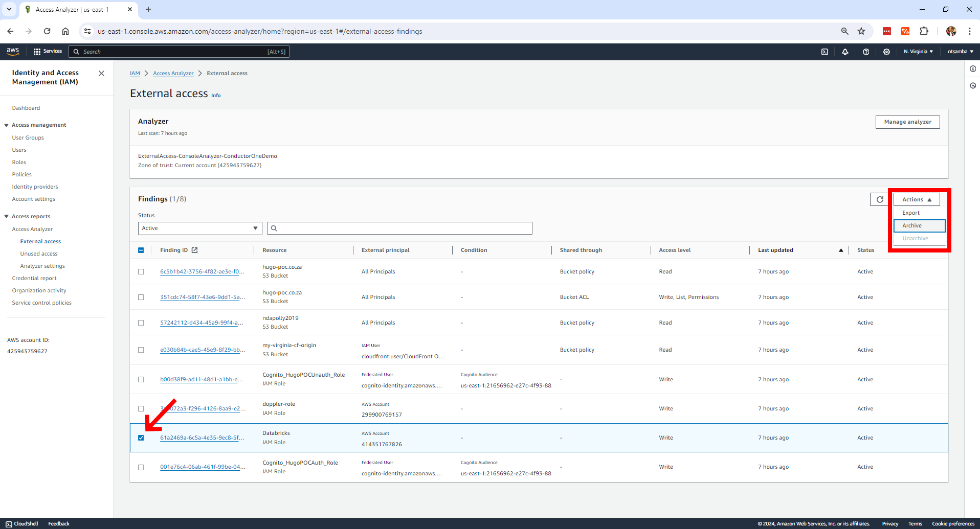Image resolution: width=980 pixels, height=529 pixels.
Task: Sort findings by Last updated column
Action: coord(775,250)
